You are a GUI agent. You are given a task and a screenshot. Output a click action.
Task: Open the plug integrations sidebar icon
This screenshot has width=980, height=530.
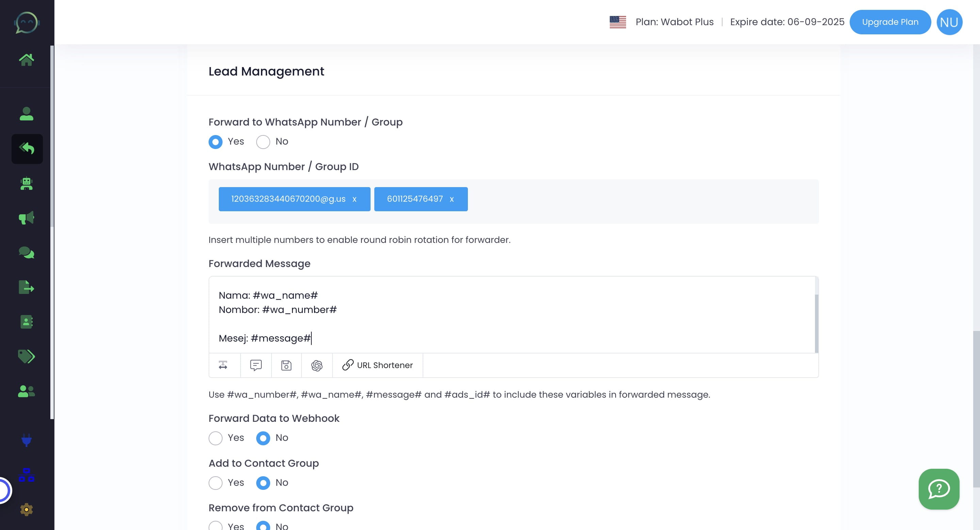(x=26, y=440)
